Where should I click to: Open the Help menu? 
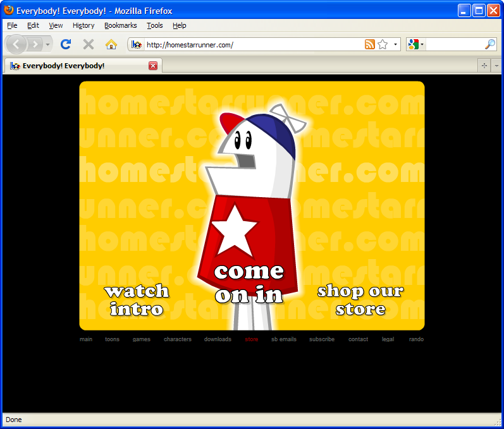pos(179,25)
